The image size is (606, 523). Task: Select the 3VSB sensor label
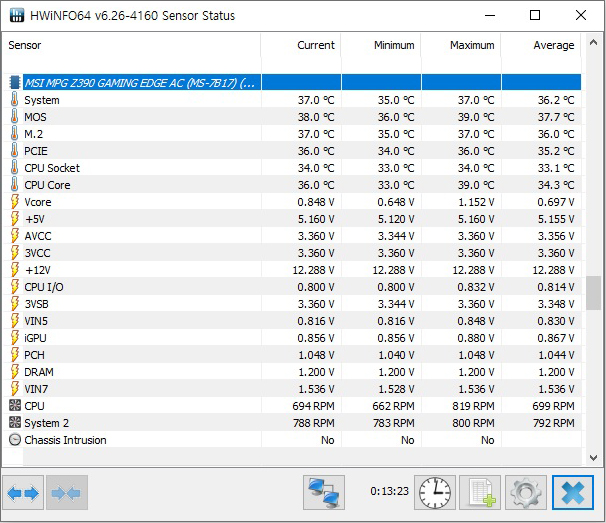[36, 304]
